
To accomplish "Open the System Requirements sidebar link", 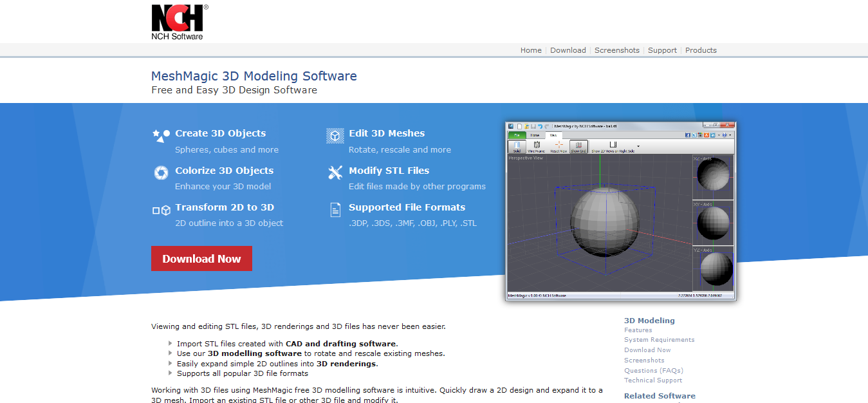I will coord(660,340).
